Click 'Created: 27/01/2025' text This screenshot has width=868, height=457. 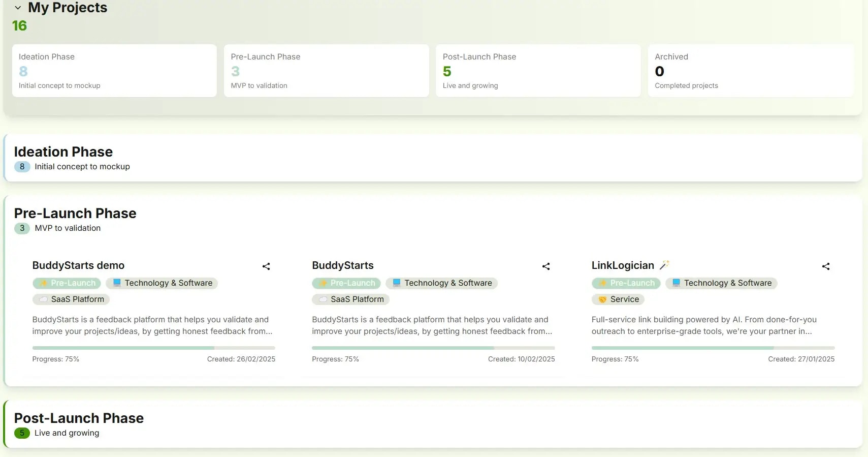point(801,359)
